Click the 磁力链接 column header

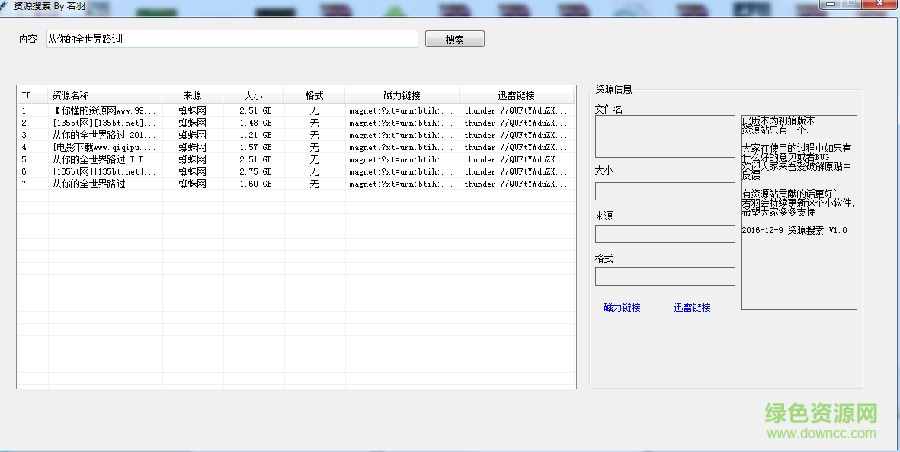point(402,95)
